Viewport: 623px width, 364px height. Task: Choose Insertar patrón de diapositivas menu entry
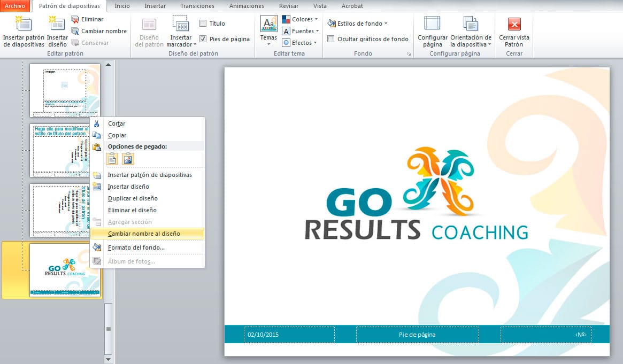148,175
